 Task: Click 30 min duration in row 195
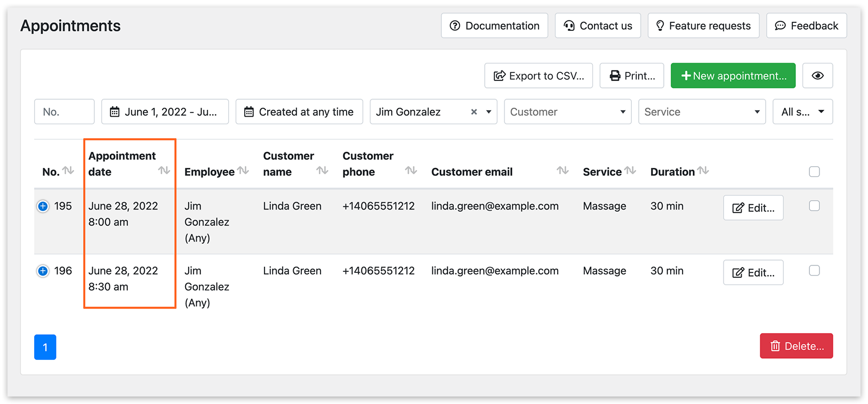pos(667,206)
